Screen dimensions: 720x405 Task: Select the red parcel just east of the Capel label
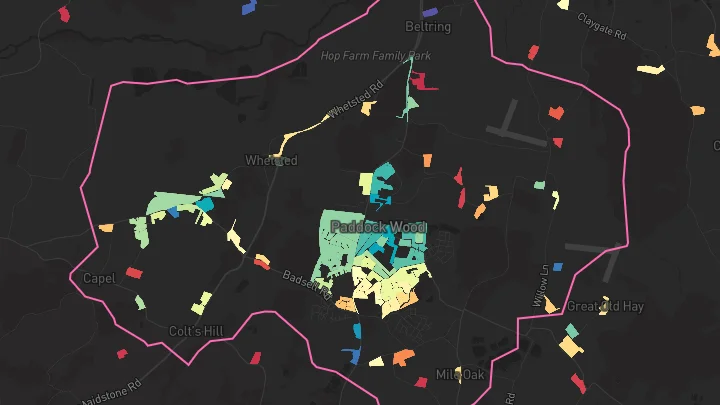[x=134, y=273]
